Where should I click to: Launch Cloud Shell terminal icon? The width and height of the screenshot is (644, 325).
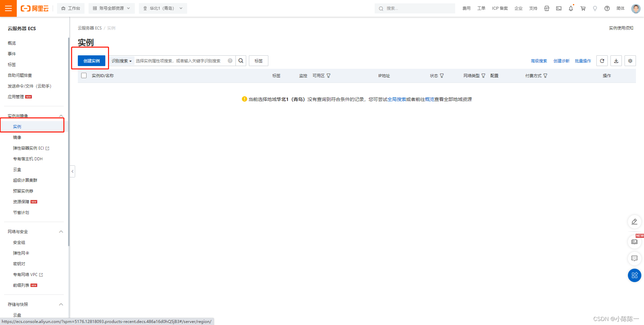click(x=559, y=8)
